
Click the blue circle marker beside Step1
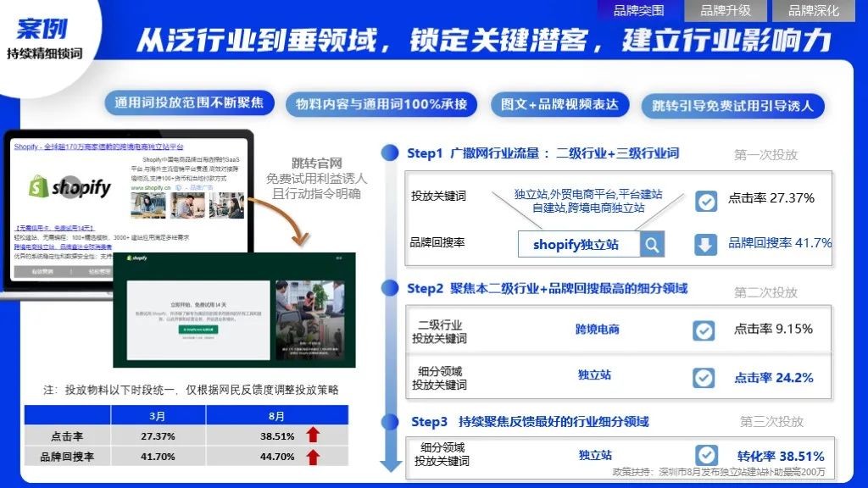coord(389,153)
